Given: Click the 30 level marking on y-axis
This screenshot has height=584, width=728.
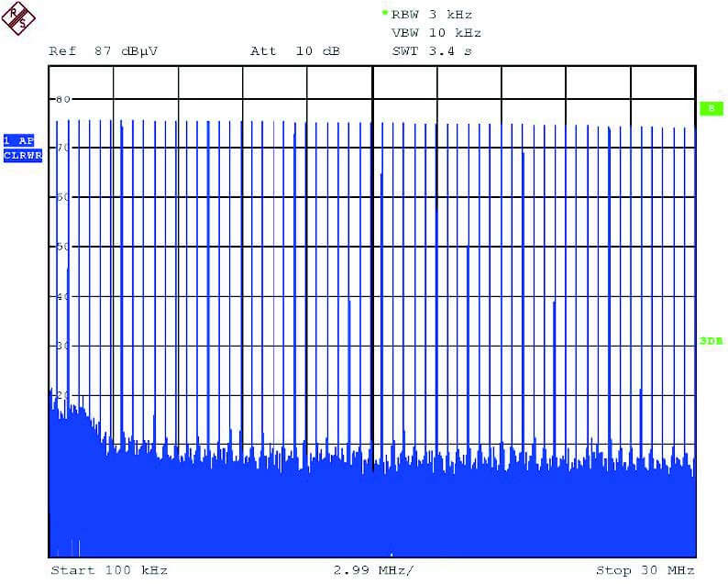Looking at the screenshot, I should (63, 346).
